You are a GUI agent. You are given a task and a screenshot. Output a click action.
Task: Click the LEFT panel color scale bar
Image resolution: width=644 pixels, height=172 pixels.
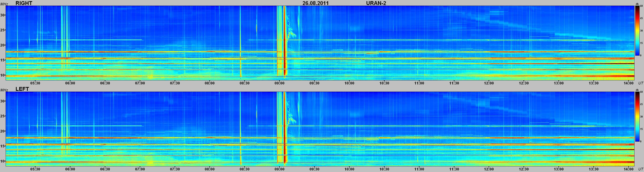click(638, 117)
